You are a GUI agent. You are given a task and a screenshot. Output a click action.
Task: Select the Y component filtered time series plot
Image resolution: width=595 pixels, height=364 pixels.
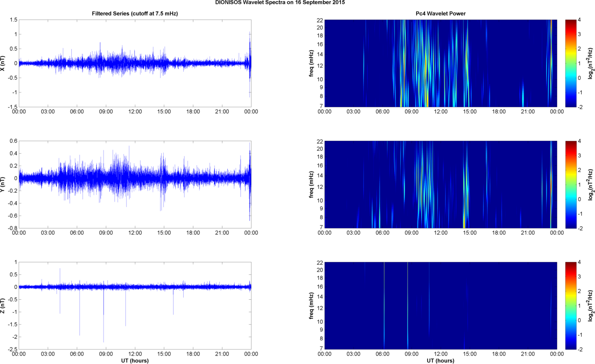coord(135,184)
